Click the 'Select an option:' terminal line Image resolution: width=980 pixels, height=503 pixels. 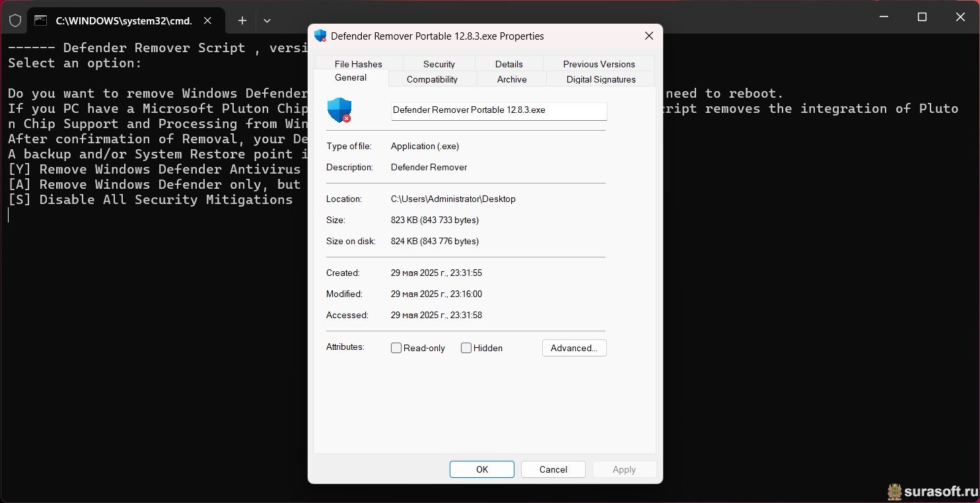coord(75,63)
